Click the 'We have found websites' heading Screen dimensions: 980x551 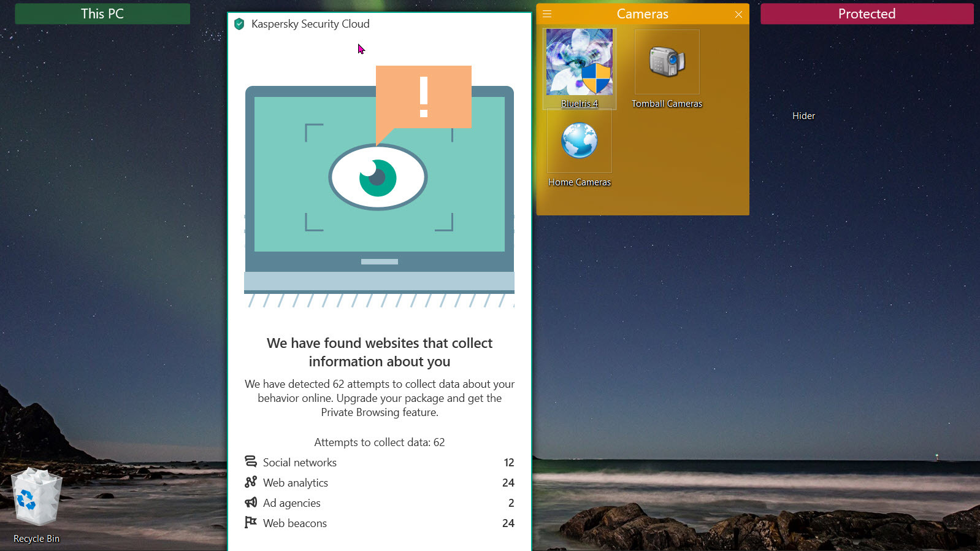pos(380,352)
